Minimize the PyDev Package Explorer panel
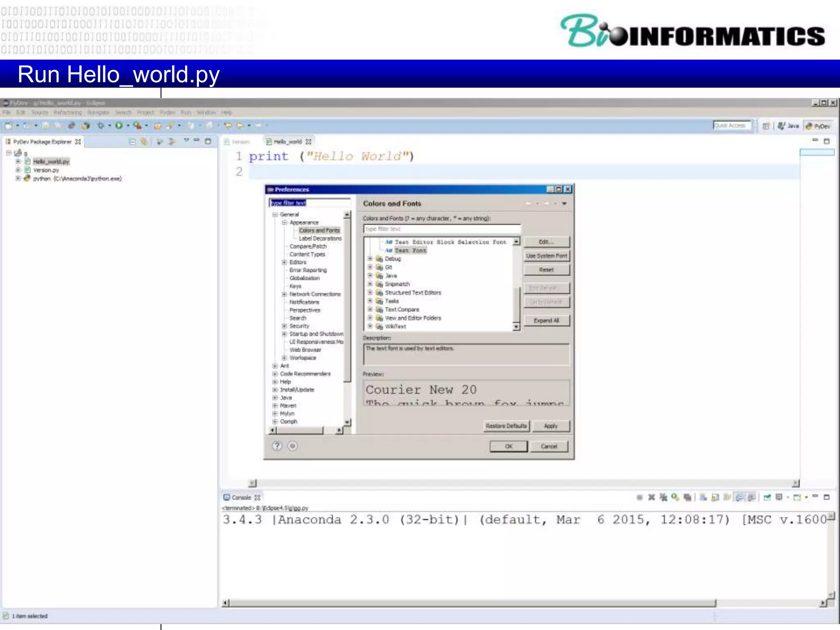 [x=196, y=140]
